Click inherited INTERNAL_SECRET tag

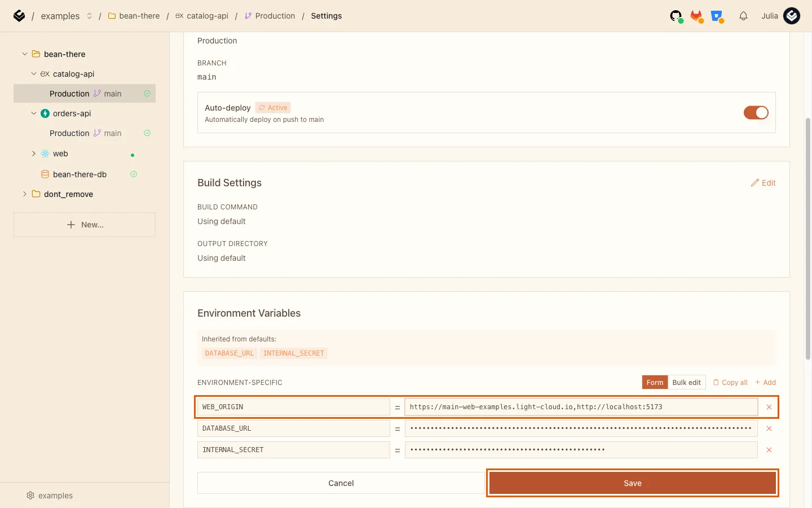coord(294,353)
